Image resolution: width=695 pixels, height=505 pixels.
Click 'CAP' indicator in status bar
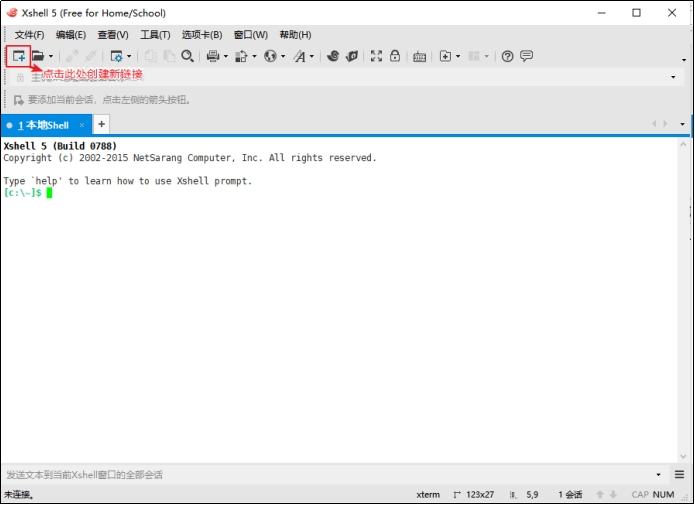click(x=640, y=495)
